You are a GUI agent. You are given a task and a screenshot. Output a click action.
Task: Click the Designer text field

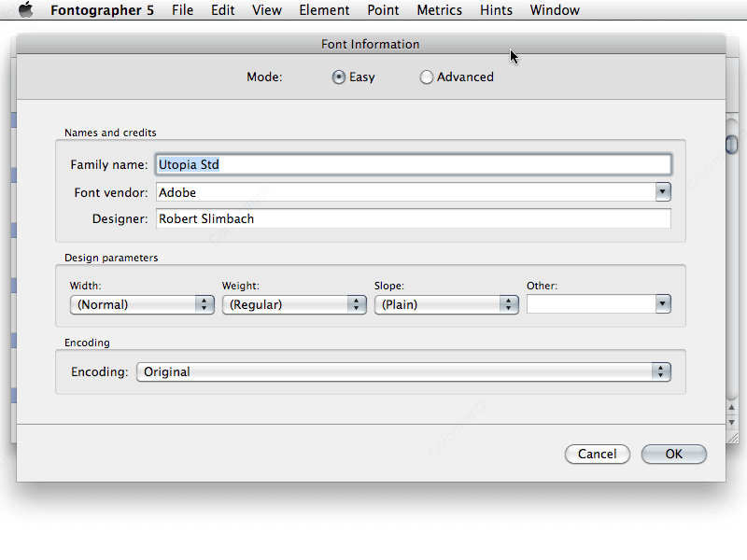(x=414, y=218)
